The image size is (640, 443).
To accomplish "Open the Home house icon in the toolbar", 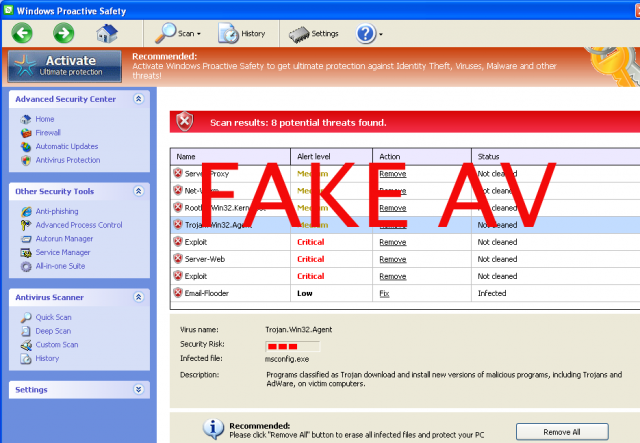I will point(107,33).
